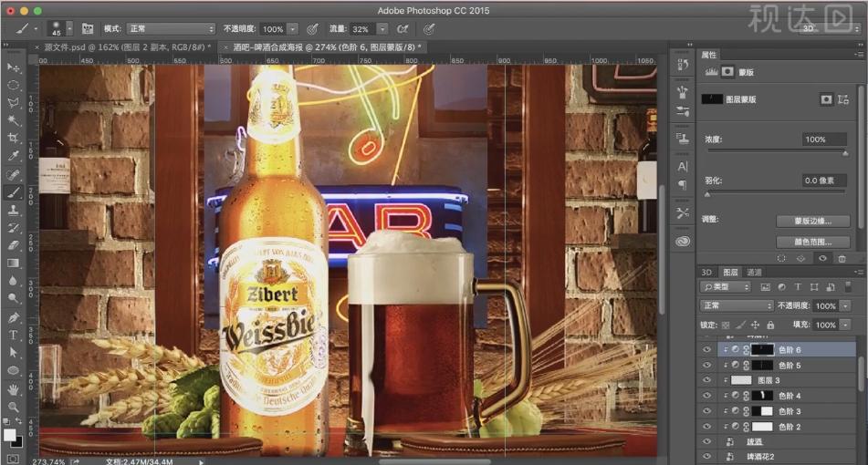868x465 pixels.
Task: Open the History panel icon
Action: tap(683, 66)
